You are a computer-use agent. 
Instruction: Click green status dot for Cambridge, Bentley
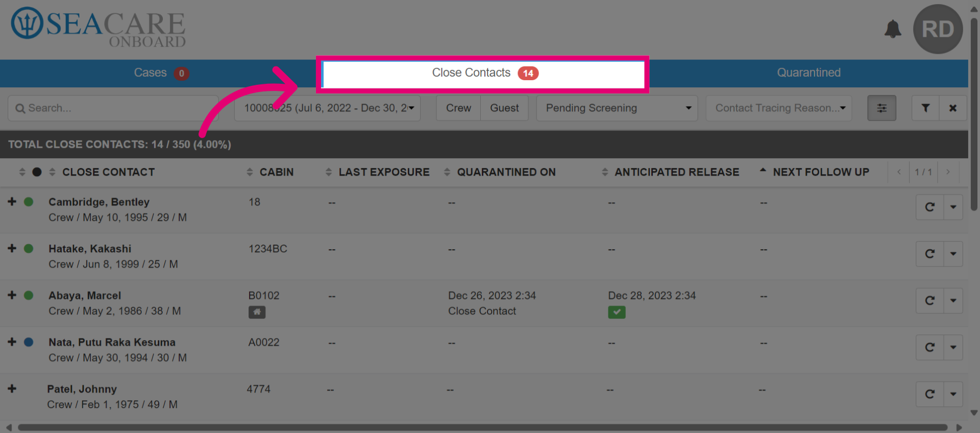point(29,202)
